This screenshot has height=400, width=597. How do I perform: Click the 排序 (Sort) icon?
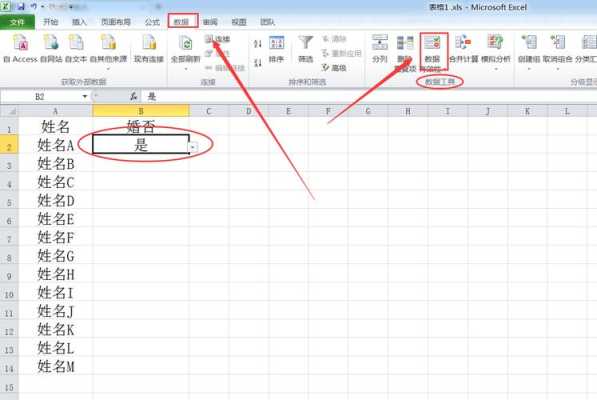pos(276,49)
